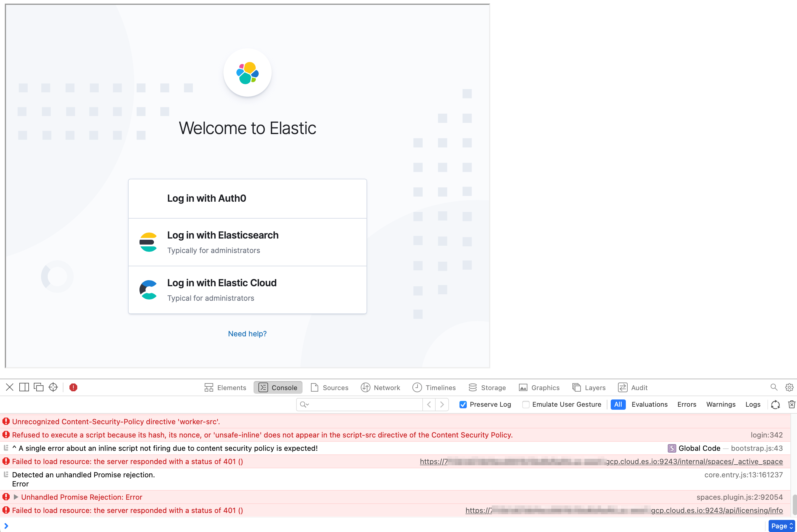The image size is (797, 532).
Task: Open the login:342 source link
Action: click(x=767, y=435)
